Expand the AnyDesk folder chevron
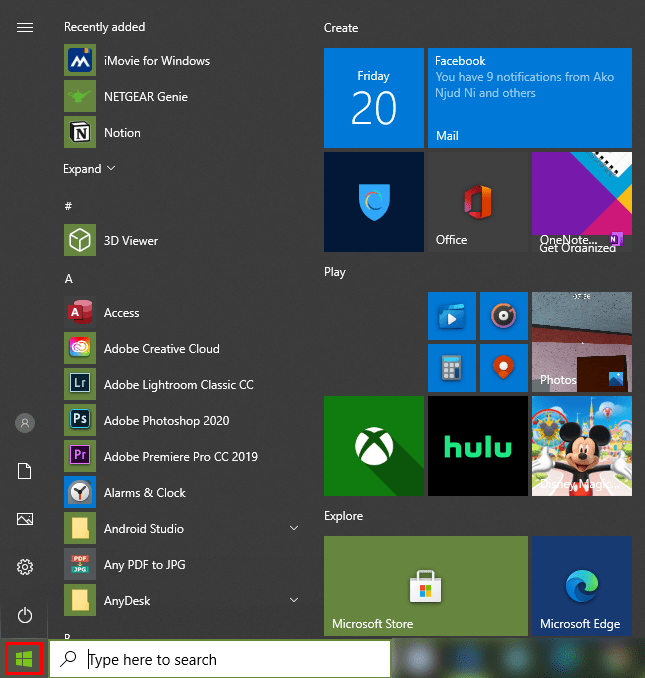Screen dimensions: 645x678 click(x=294, y=600)
